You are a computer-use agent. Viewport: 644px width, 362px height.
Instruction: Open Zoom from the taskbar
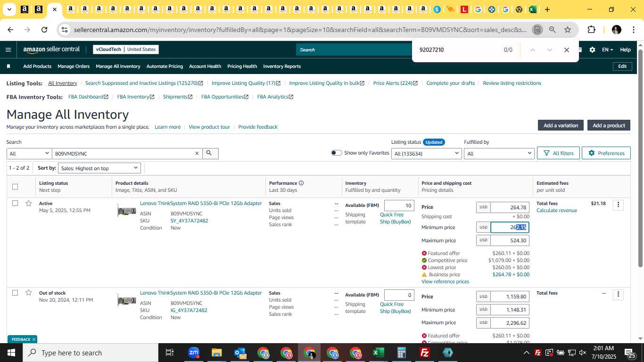click(194, 353)
